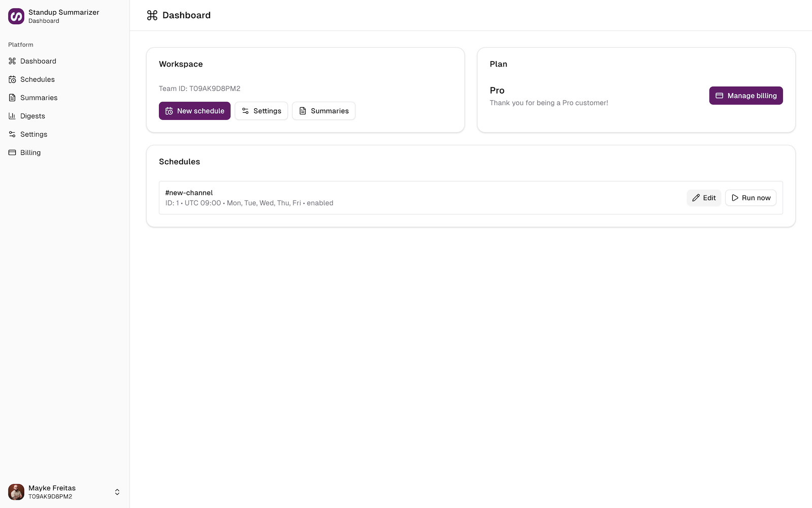Open Summaries from the Workspace card
The image size is (812, 508).
point(323,111)
